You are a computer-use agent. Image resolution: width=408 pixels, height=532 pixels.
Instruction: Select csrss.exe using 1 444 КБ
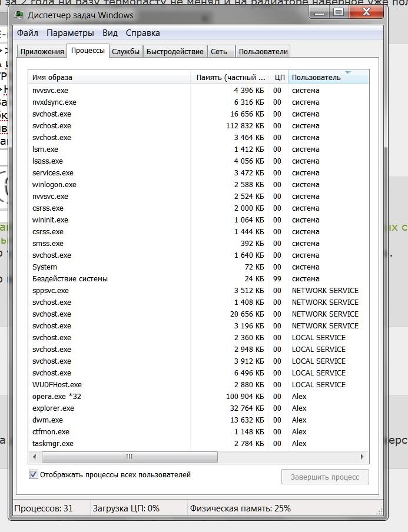click(198, 231)
